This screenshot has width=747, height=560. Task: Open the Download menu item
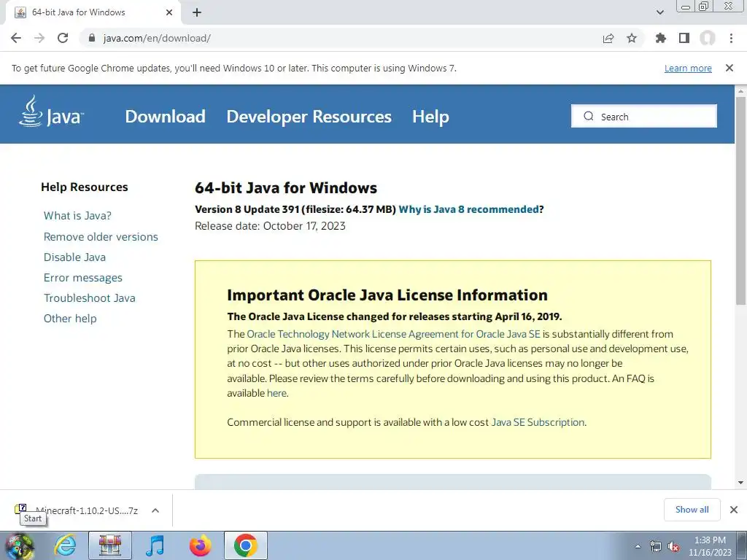click(x=166, y=117)
